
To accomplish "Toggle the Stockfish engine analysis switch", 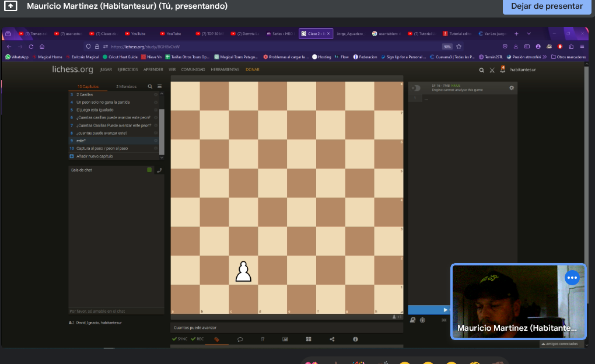I will [x=416, y=88].
